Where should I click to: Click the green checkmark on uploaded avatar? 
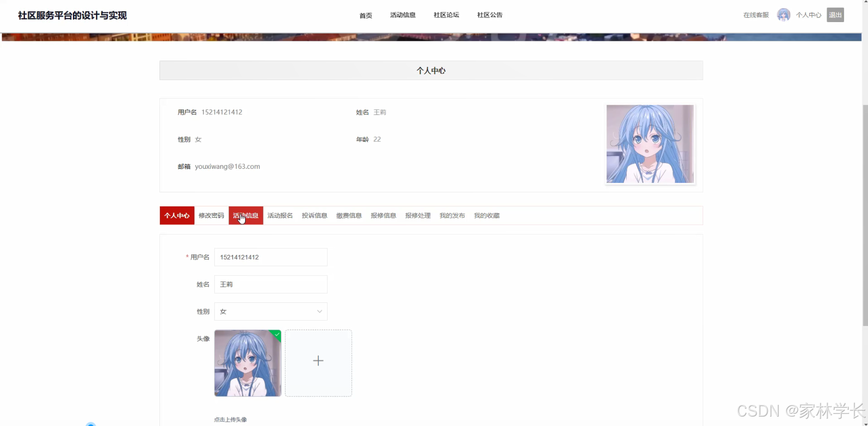277,335
